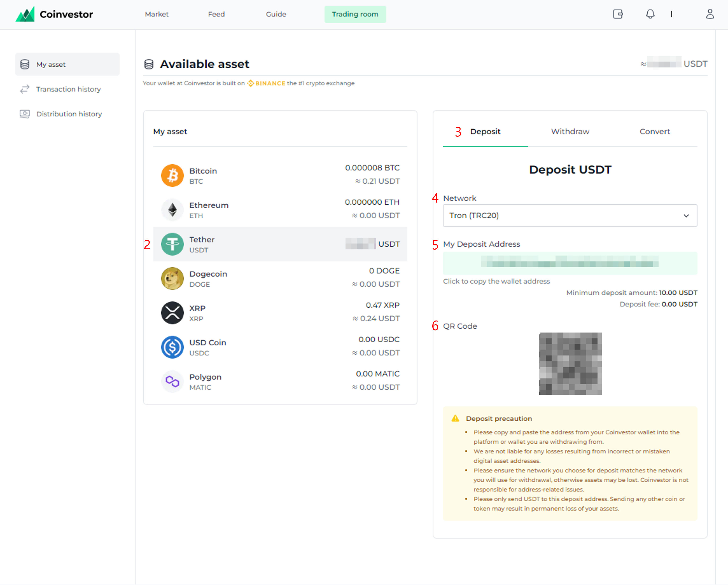728x585 pixels.
Task: Click Minimum deposit amount 10.00 USDT
Action: (632, 293)
